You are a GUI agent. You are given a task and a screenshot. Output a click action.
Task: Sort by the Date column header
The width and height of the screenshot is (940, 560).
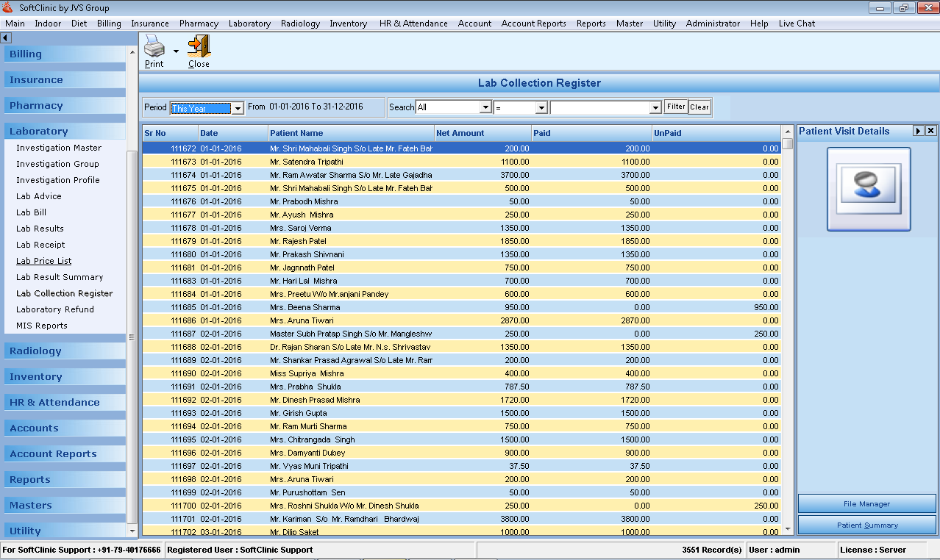pyautogui.click(x=233, y=133)
